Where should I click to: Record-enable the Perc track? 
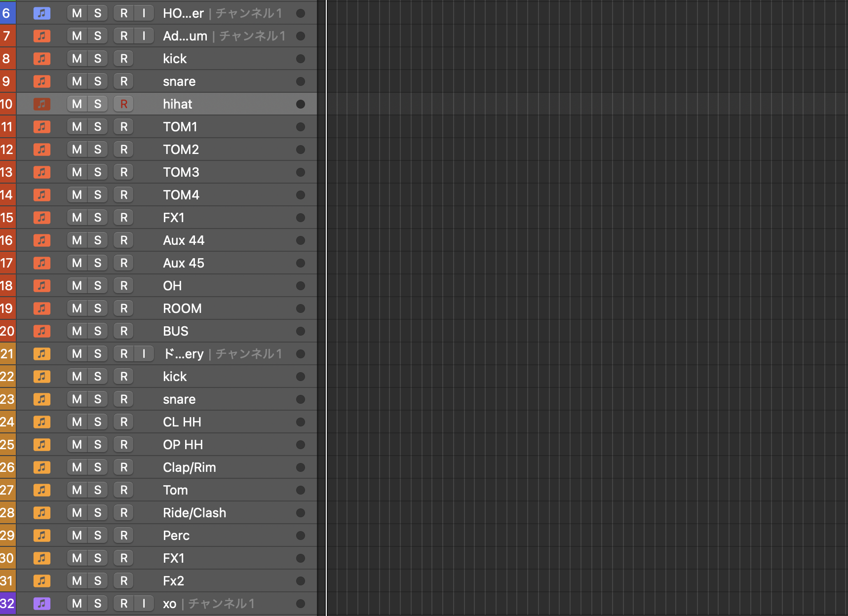coord(124,536)
